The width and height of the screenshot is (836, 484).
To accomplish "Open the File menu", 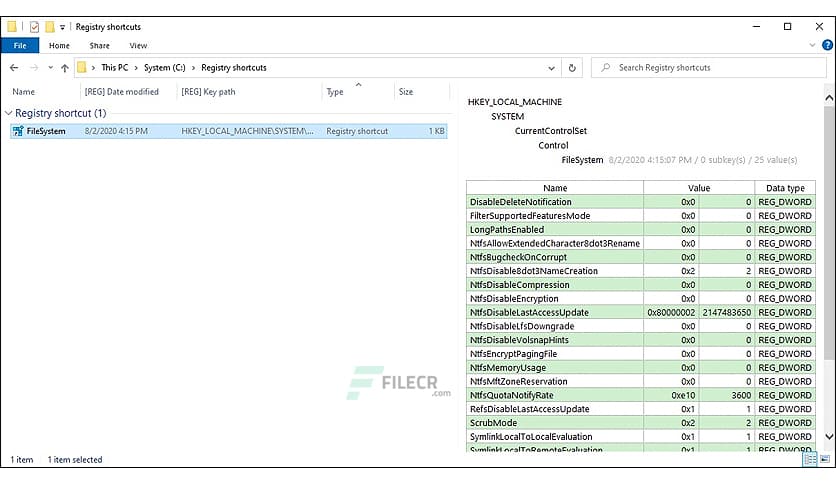I will [19, 45].
